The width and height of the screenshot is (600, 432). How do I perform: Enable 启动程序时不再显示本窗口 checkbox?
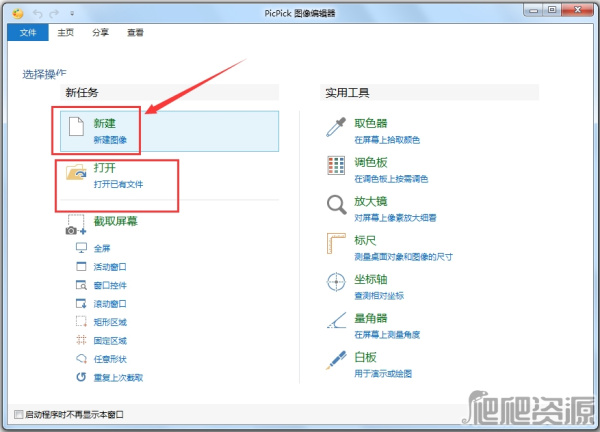[18, 414]
